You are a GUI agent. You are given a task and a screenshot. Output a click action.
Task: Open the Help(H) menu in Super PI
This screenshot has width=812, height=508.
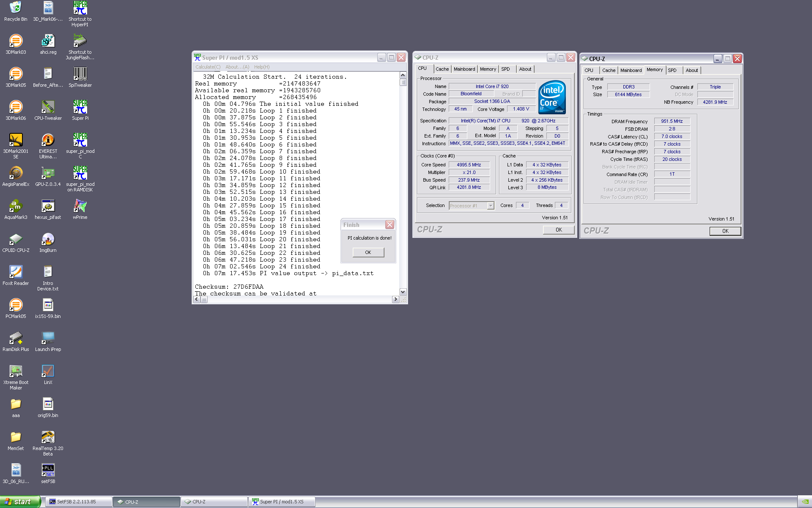point(262,67)
